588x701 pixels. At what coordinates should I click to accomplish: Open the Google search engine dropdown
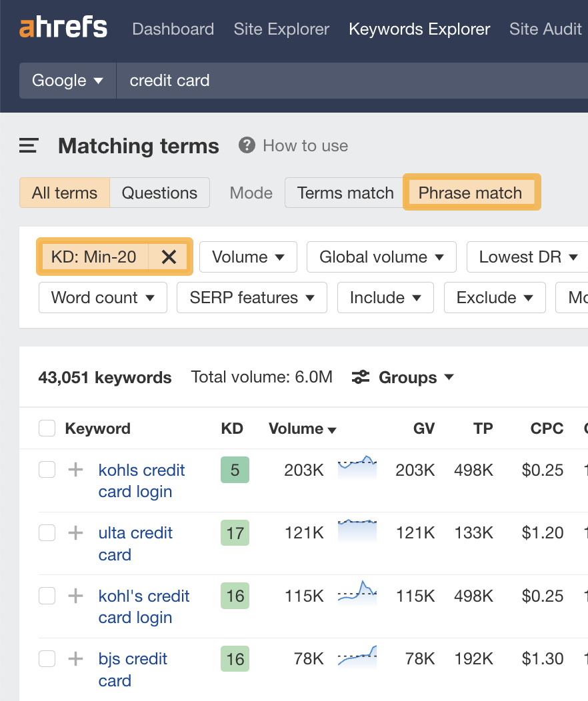[x=67, y=81]
